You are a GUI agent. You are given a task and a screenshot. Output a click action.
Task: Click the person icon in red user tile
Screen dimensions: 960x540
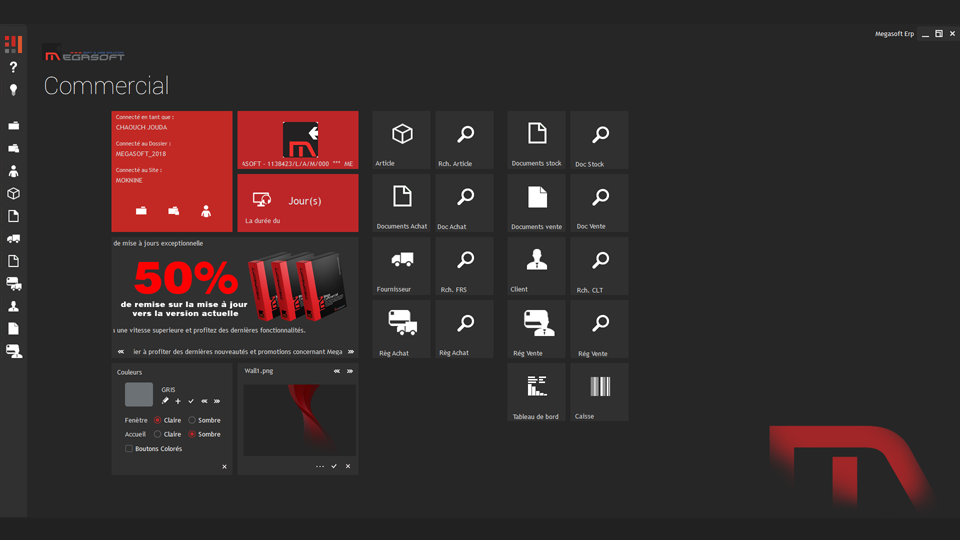[206, 211]
